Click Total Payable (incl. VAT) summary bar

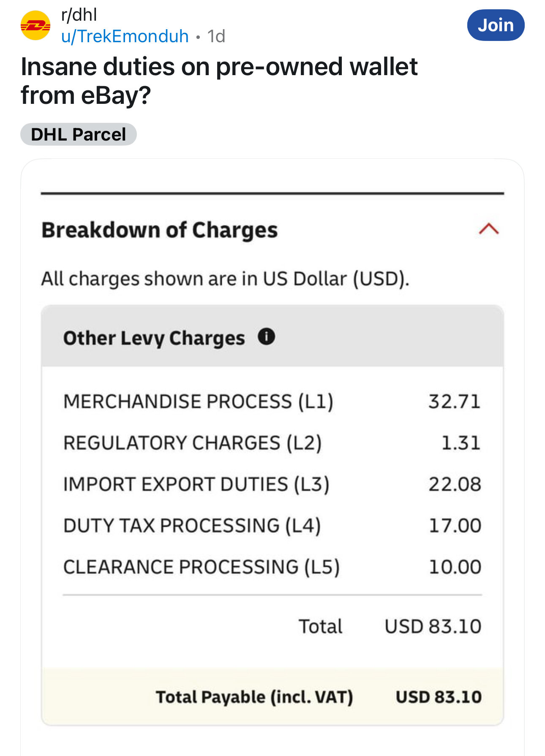[272, 697]
